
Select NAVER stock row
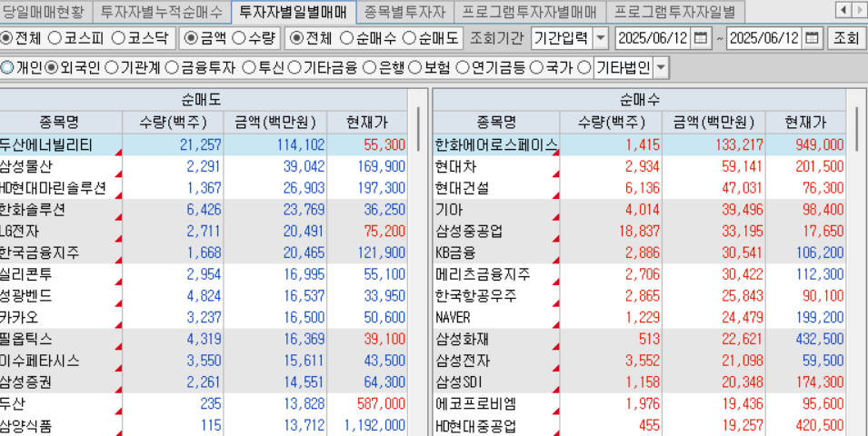pyautogui.click(x=639, y=318)
